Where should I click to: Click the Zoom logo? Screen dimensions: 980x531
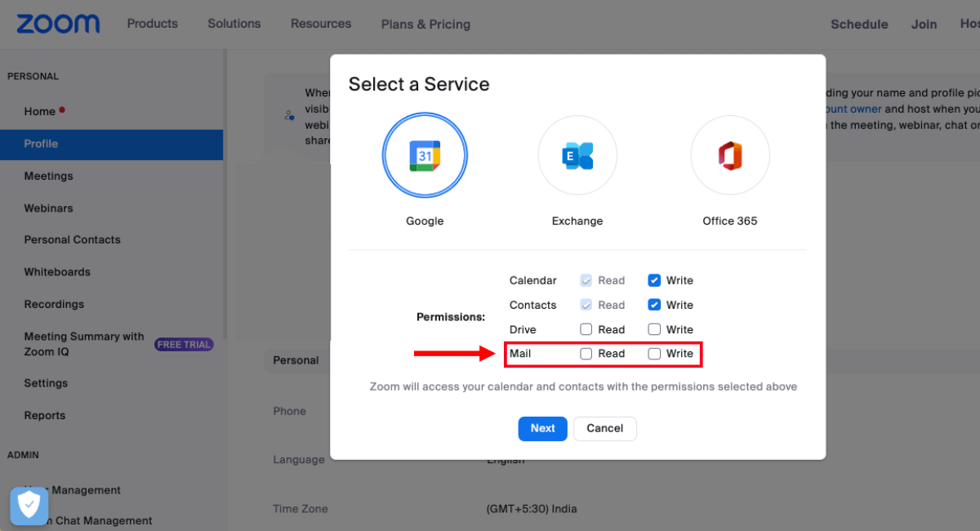click(58, 24)
